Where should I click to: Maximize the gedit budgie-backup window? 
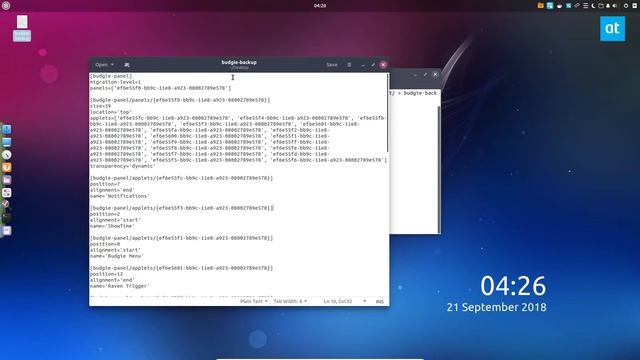click(x=373, y=64)
